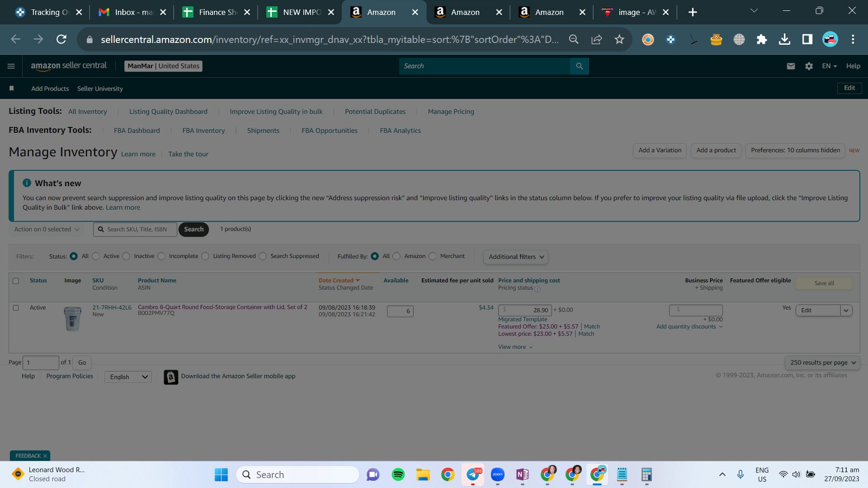The image size is (868, 488).
Task: Expand Add quantity discounts
Action: click(x=689, y=327)
